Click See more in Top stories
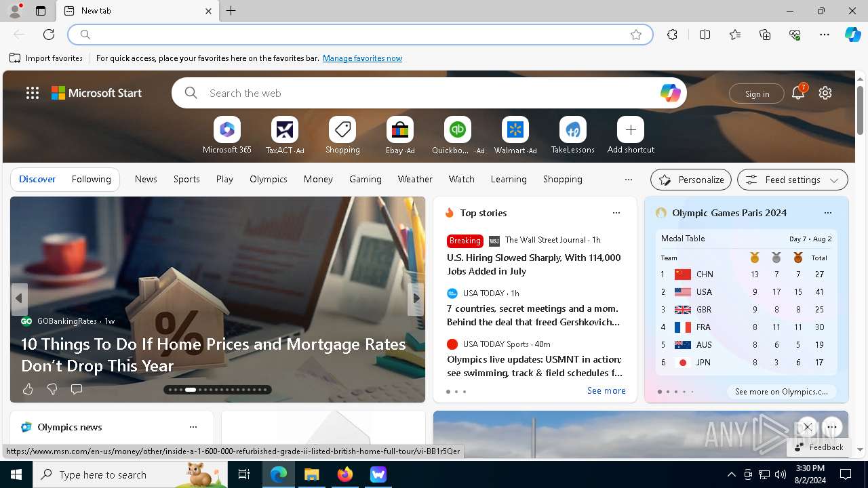868x488 pixels. [x=606, y=390]
